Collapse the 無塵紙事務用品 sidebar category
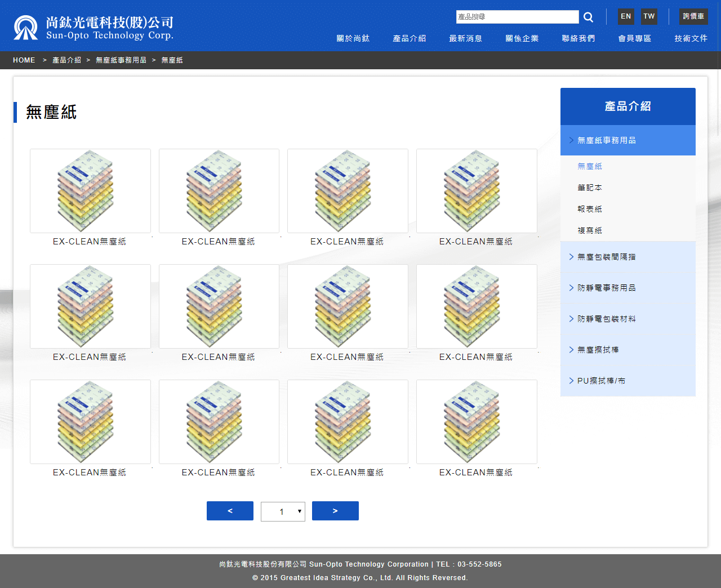721x588 pixels. coord(628,140)
